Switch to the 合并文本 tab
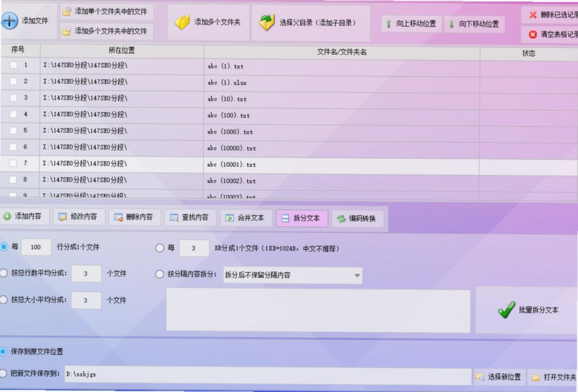Screen dimensions: 578x392 [x=246, y=218]
